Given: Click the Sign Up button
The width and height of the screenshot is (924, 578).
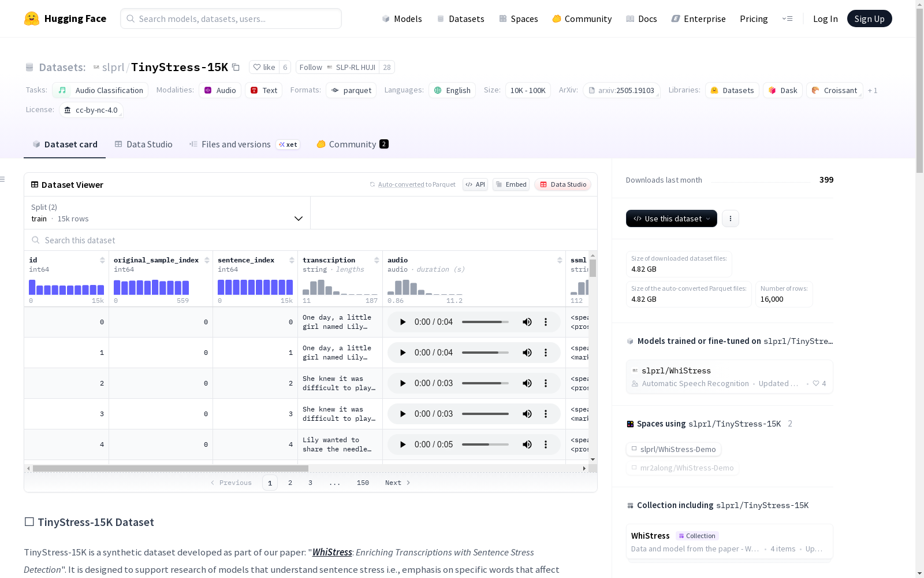Looking at the screenshot, I should pos(869,18).
